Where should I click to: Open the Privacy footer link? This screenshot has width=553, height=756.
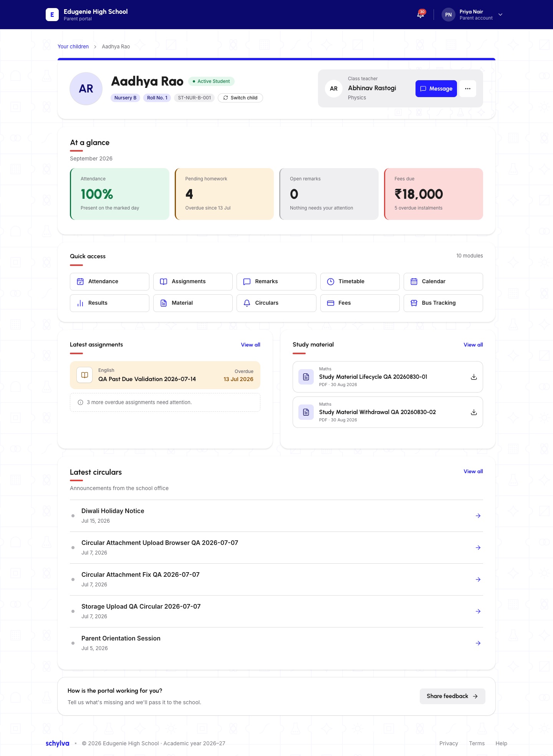pos(449,744)
